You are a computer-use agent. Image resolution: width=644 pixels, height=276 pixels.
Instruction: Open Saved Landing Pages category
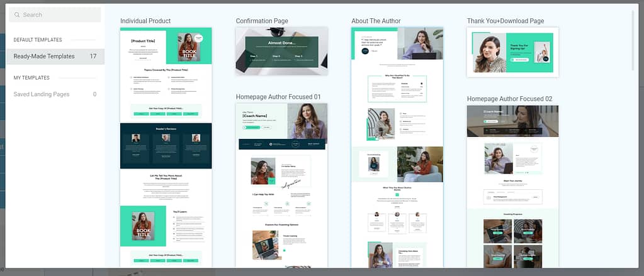point(55,94)
